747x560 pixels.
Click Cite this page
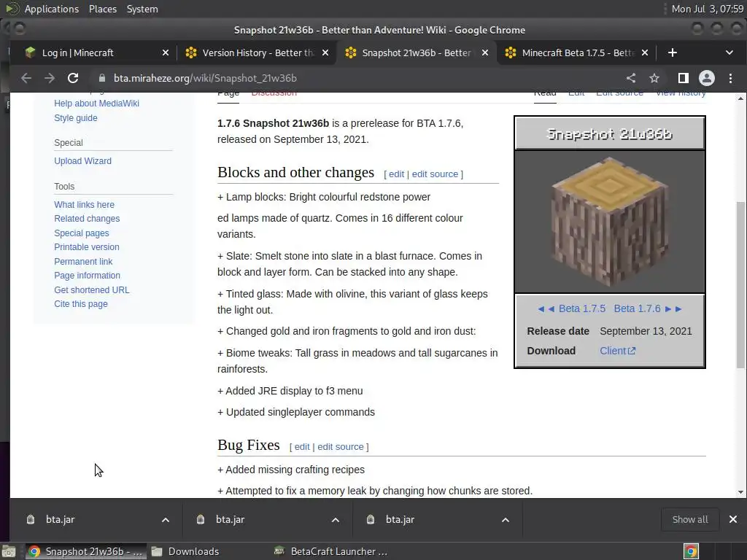click(81, 304)
